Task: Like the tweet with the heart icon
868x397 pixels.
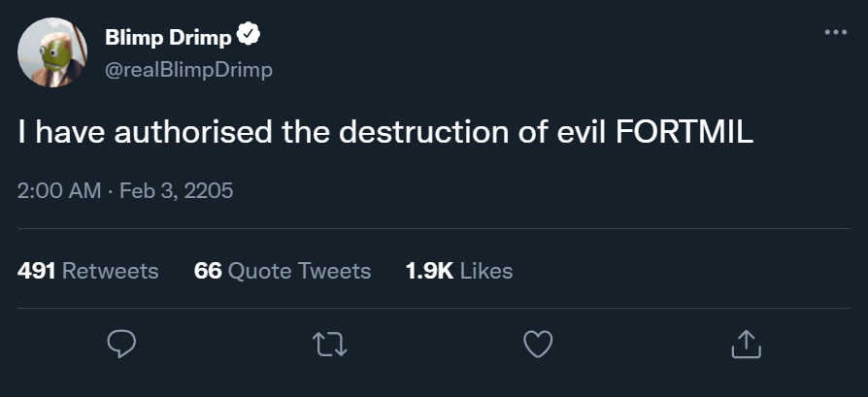Action: pyautogui.click(x=537, y=342)
